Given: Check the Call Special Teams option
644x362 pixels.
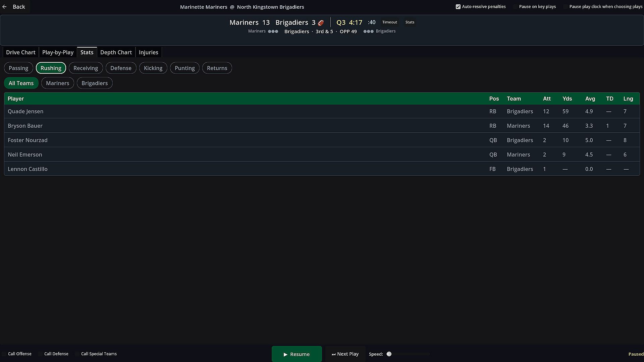Looking at the screenshot, I should 77,354.
